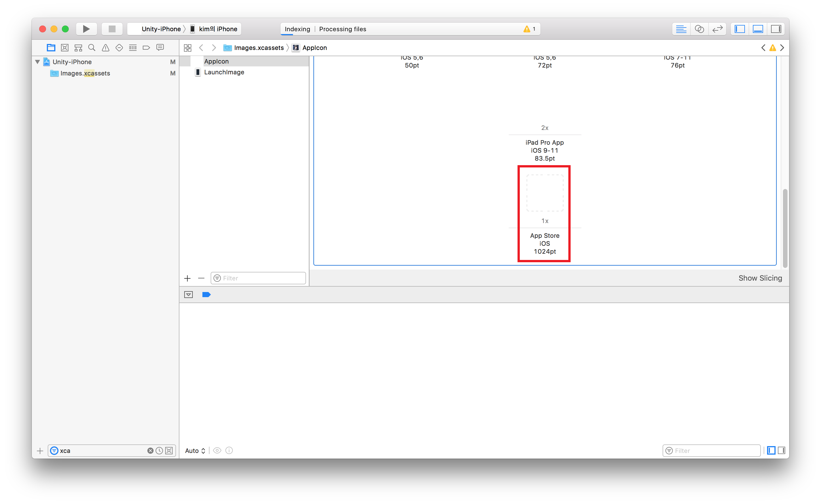Toggle the Debug area visibility
Viewport: 821px width, 504px height.
pos(758,29)
